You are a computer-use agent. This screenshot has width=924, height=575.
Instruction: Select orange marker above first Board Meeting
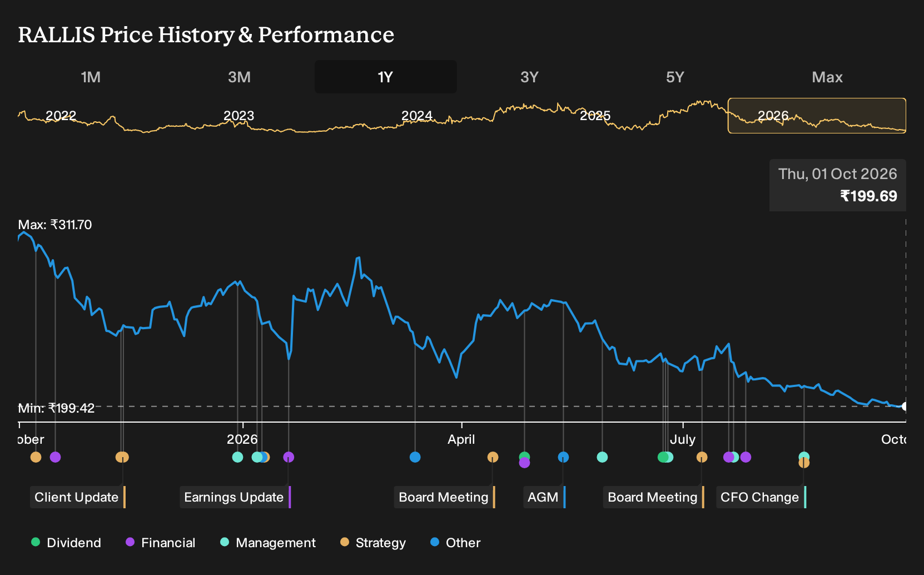(493, 457)
